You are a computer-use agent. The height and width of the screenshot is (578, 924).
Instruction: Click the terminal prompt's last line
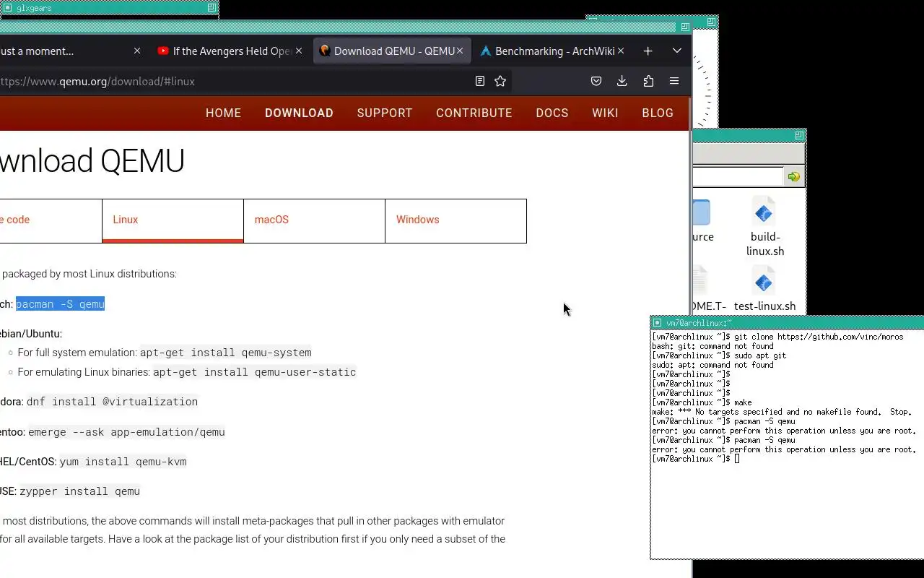click(696, 459)
